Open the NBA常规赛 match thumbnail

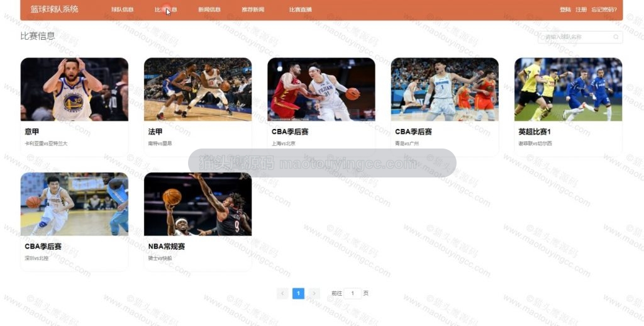click(x=197, y=204)
